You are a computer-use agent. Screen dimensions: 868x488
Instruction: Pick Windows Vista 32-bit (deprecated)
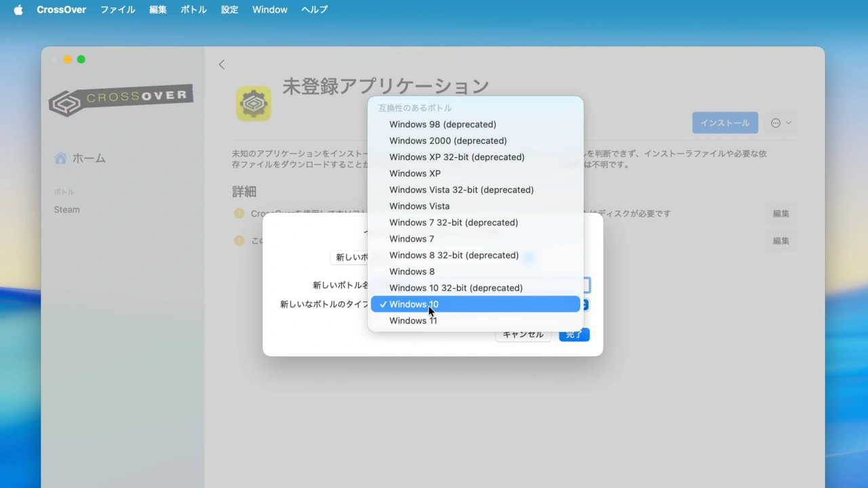pos(475,190)
